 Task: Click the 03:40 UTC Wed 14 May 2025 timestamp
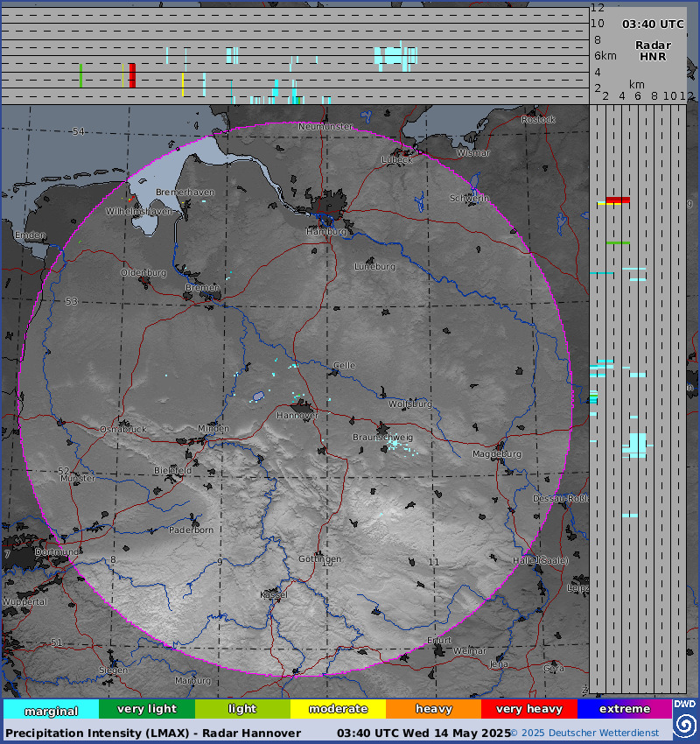pos(423,733)
